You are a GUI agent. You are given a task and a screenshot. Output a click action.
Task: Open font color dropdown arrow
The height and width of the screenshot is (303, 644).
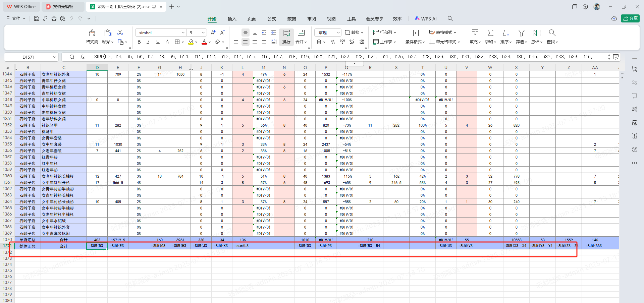click(x=210, y=42)
